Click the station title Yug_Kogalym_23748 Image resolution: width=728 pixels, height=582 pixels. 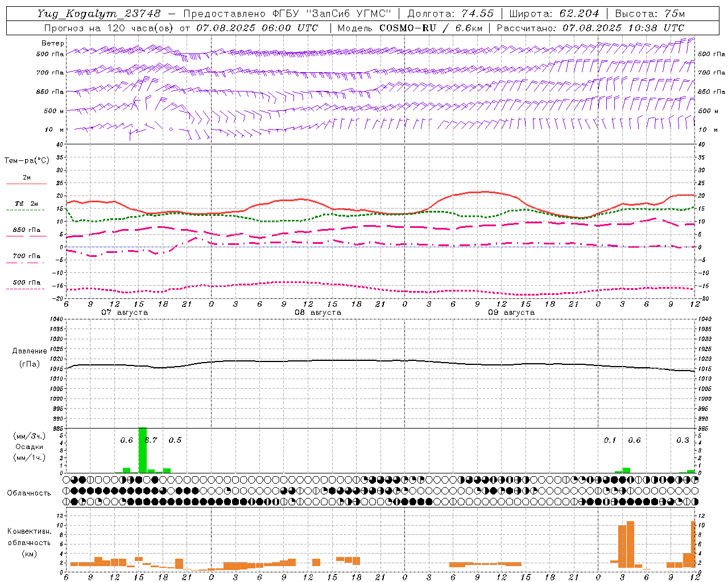(99, 14)
